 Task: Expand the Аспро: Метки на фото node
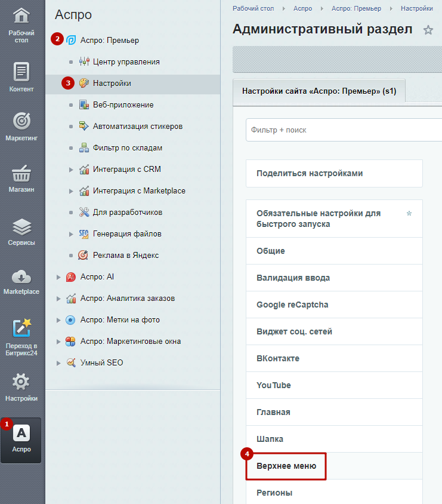(x=58, y=320)
